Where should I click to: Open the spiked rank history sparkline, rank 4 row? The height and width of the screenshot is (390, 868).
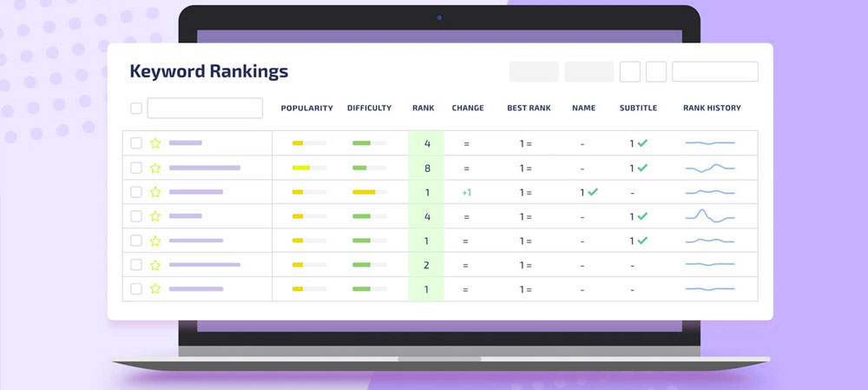pos(710,215)
